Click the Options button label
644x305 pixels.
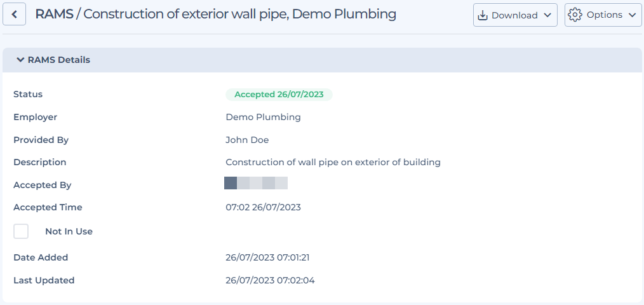pos(605,15)
